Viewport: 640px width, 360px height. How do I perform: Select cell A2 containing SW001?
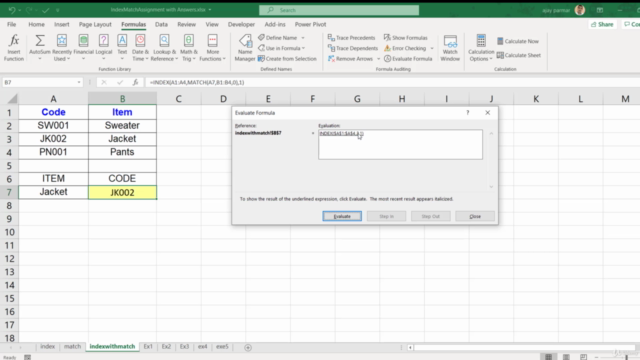pos(53,125)
